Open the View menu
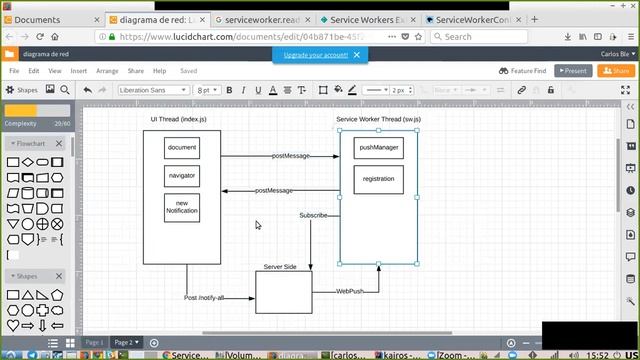This screenshot has height=360, width=640. 55,71
